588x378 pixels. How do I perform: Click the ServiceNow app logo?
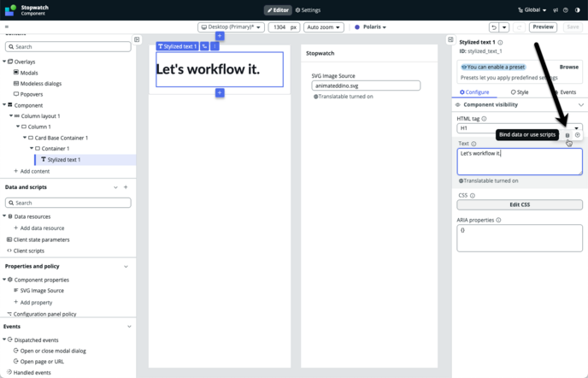click(10, 10)
